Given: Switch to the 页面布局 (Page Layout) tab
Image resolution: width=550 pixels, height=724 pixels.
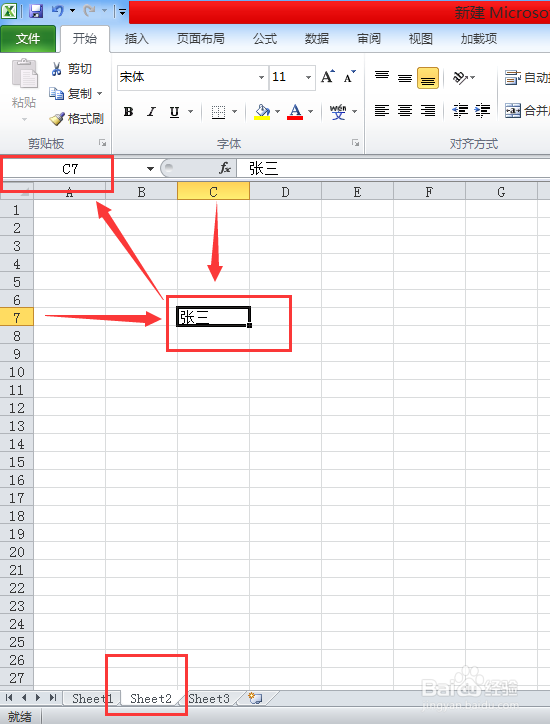Looking at the screenshot, I should coord(200,39).
